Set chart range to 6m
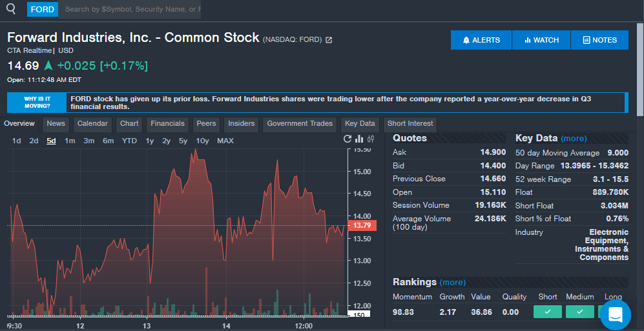The width and height of the screenshot is (644, 331). pos(108,141)
